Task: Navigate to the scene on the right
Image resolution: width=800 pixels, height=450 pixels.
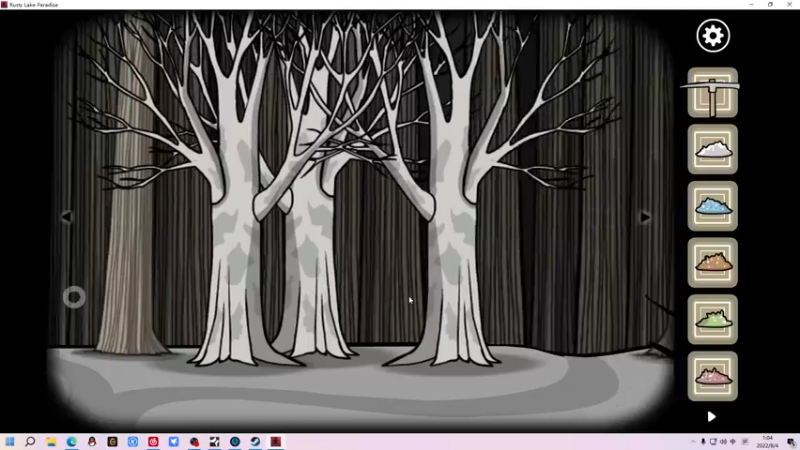Action: tap(645, 217)
